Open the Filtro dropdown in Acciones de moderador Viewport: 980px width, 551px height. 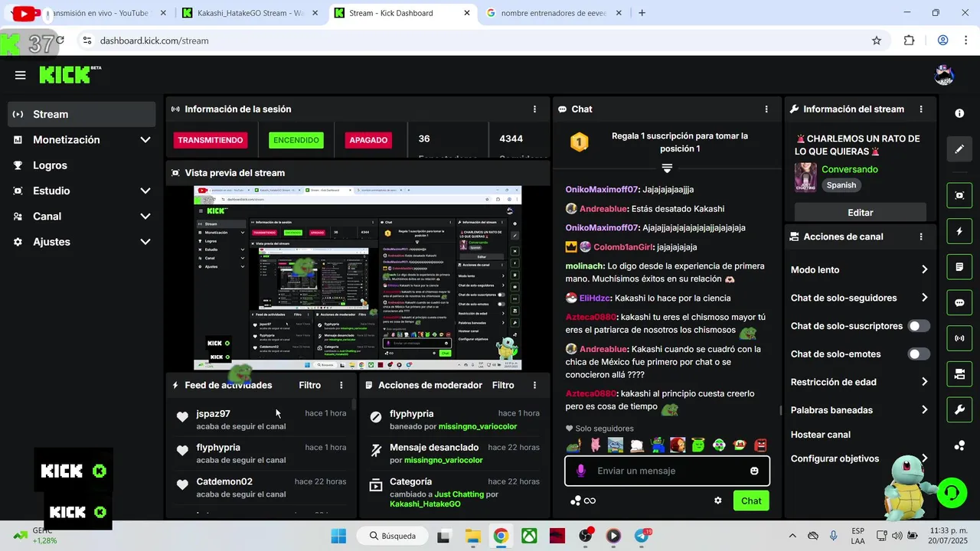click(503, 385)
